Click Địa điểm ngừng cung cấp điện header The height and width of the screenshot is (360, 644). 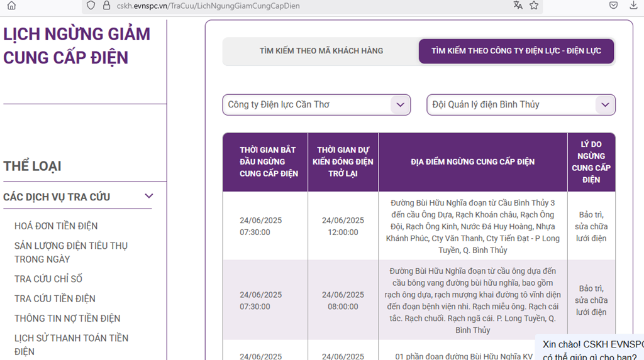(473, 161)
